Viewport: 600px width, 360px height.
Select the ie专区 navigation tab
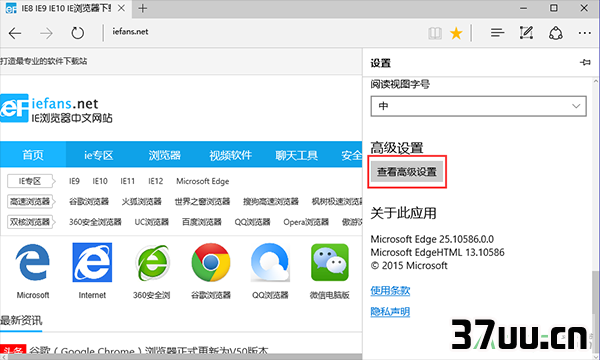pyautogui.click(x=99, y=155)
